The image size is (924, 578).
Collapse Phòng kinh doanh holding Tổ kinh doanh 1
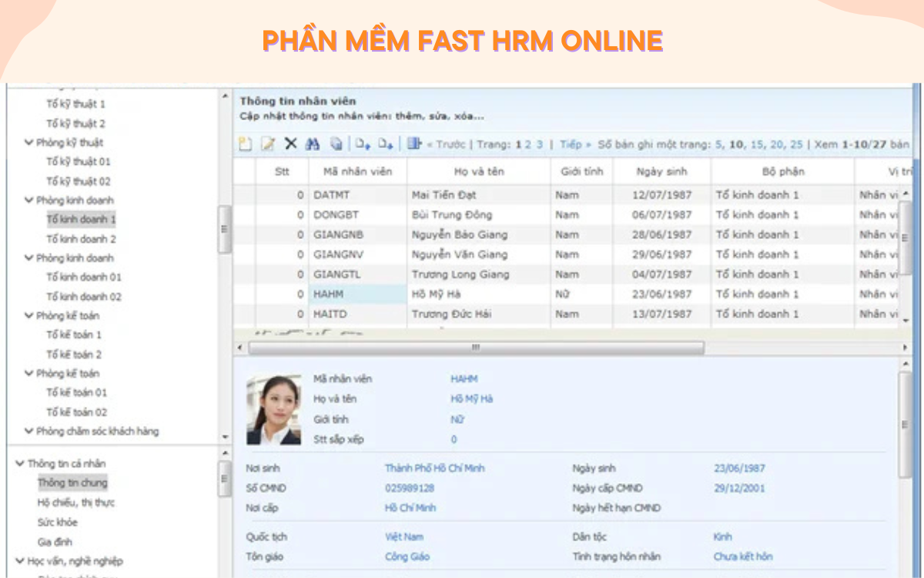click(x=29, y=200)
